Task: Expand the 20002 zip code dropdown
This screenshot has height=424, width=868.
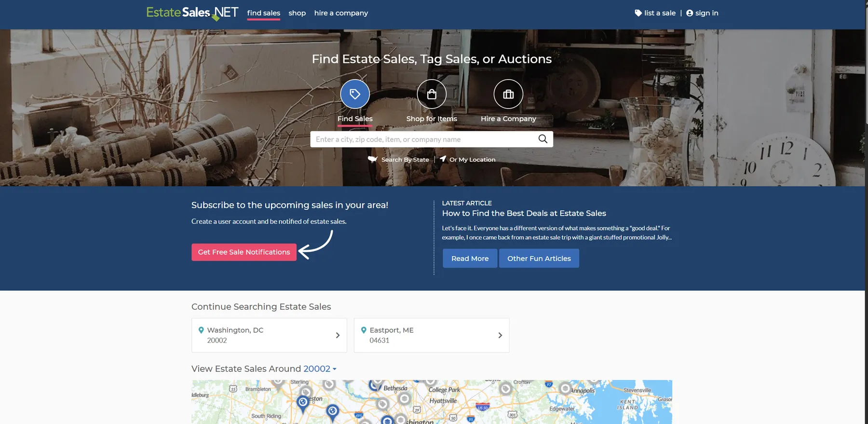Action: tap(320, 369)
